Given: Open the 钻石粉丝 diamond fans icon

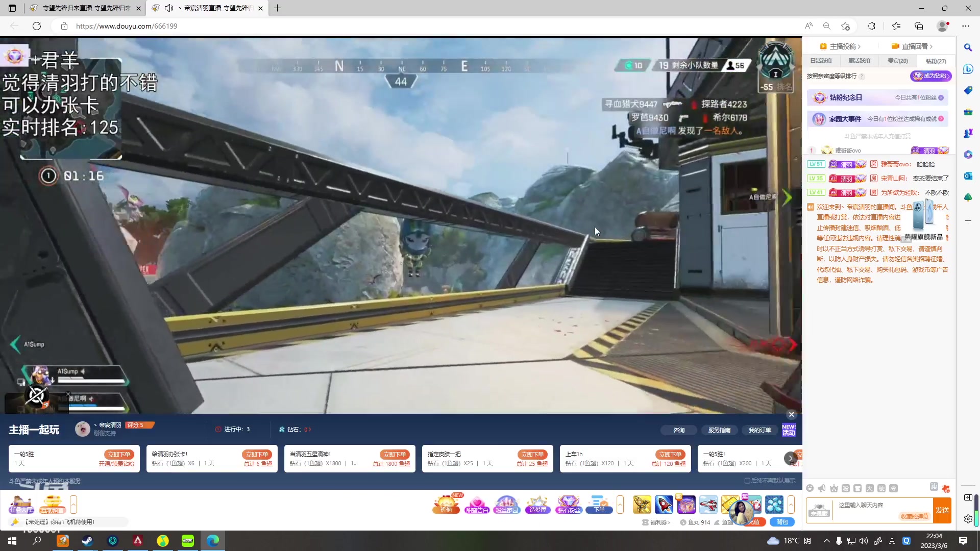Looking at the screenshot, I should click(x=568, y=505).
